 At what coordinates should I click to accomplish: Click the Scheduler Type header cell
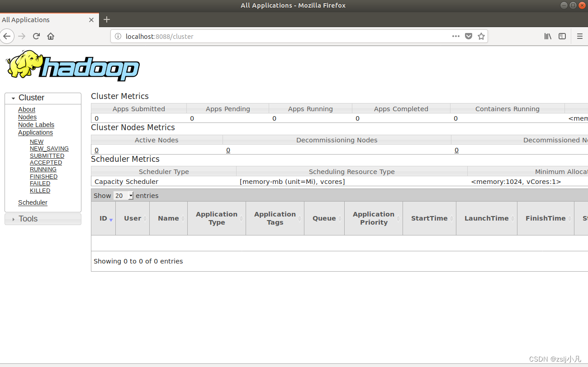point(164,172)
